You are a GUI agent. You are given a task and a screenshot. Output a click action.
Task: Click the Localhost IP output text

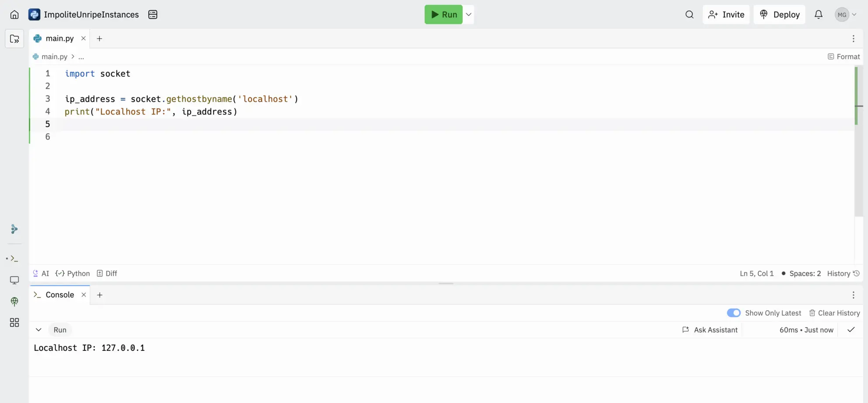point(89,348)
